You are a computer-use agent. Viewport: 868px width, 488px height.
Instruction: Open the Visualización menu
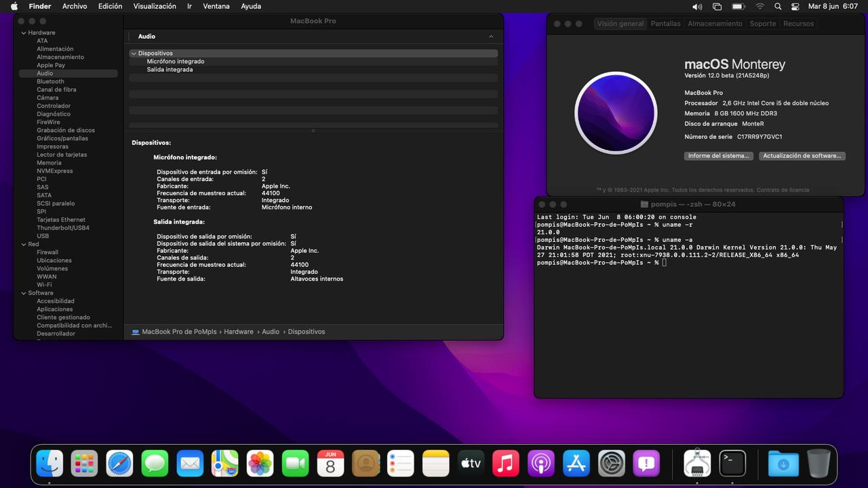[x=155, y=6]
